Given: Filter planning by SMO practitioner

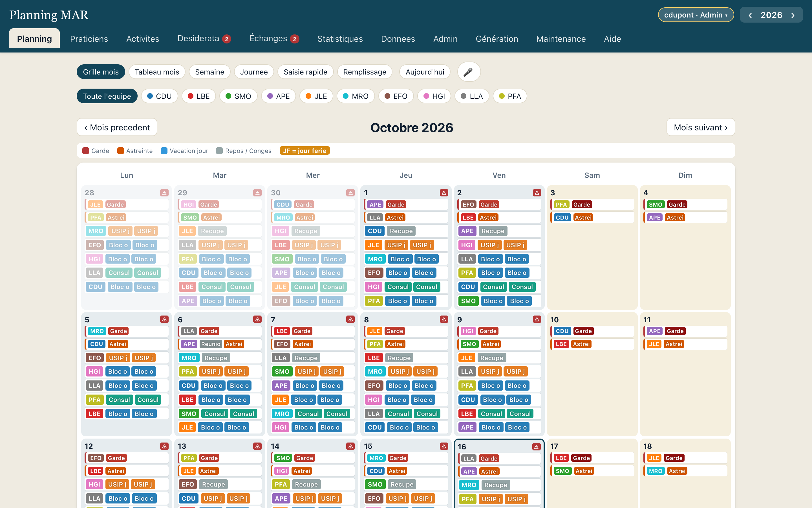Looking at the screenshot, I should pos(238,96).
